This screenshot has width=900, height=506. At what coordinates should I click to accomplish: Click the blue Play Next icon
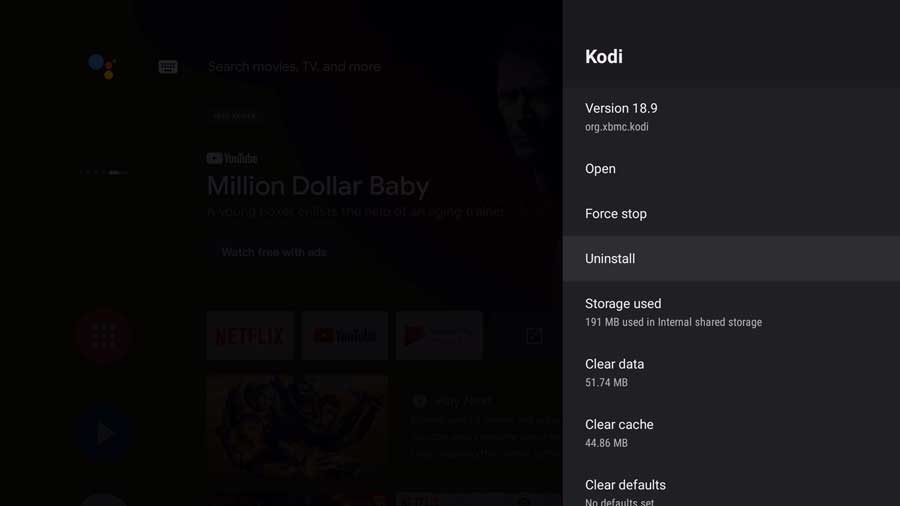pyautogui.click(x=104, y=433)
